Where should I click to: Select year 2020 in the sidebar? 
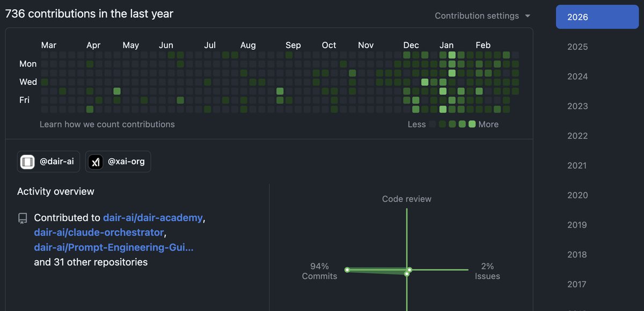pyautogui.click(x=577, y=195)
